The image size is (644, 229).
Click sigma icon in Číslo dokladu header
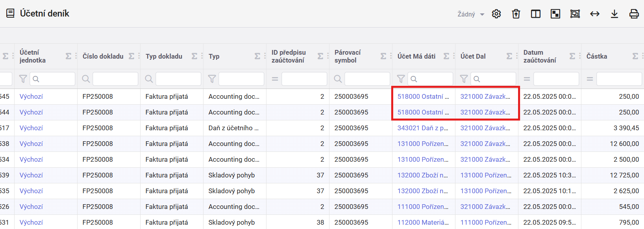click(131, 56)
